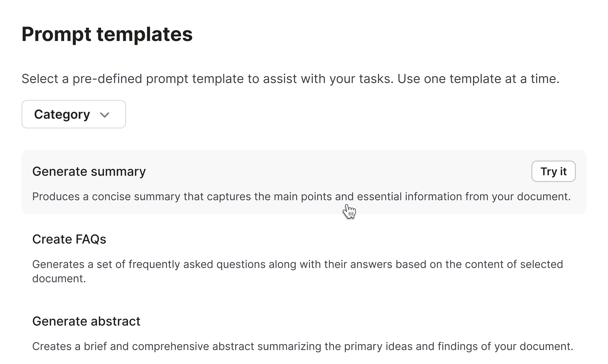Viewport: 608px width, 364px height.
Task: Select the Create FAQs template heading
Action: [x=69, y=239]
